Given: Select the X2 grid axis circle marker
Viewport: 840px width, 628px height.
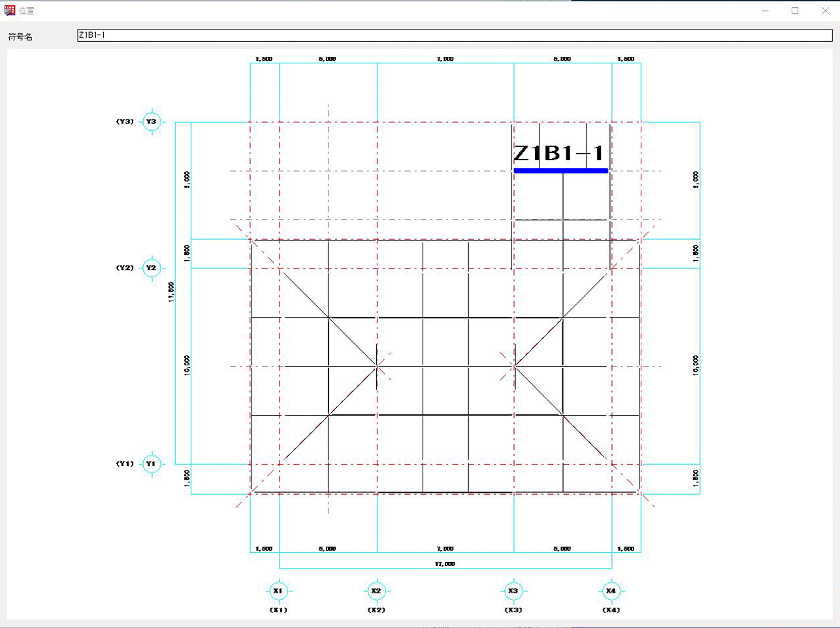Looking at the screenshot, I should click(x=376, y=591).
